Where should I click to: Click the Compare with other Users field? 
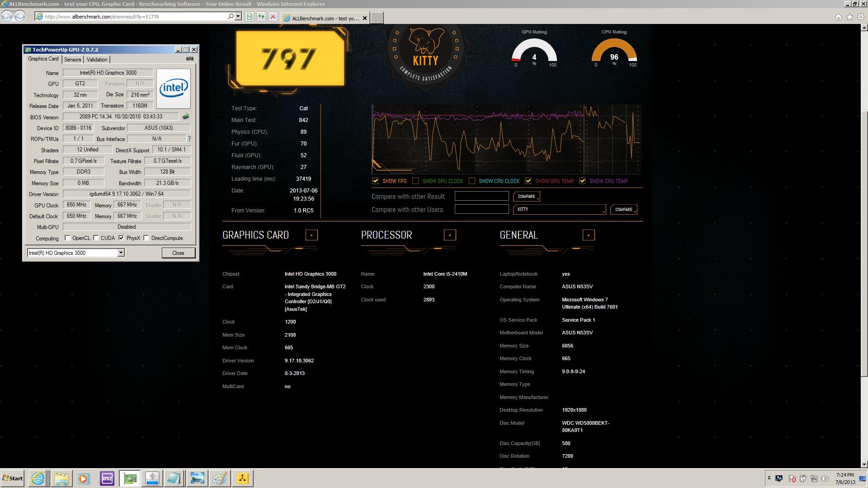tap(481, 209)
